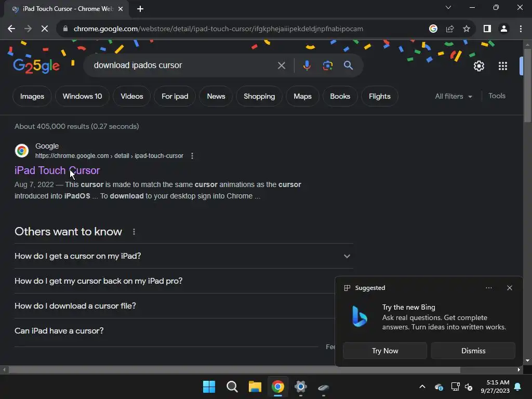
Task: Open taskbar Search
Action: click(232, 387)
